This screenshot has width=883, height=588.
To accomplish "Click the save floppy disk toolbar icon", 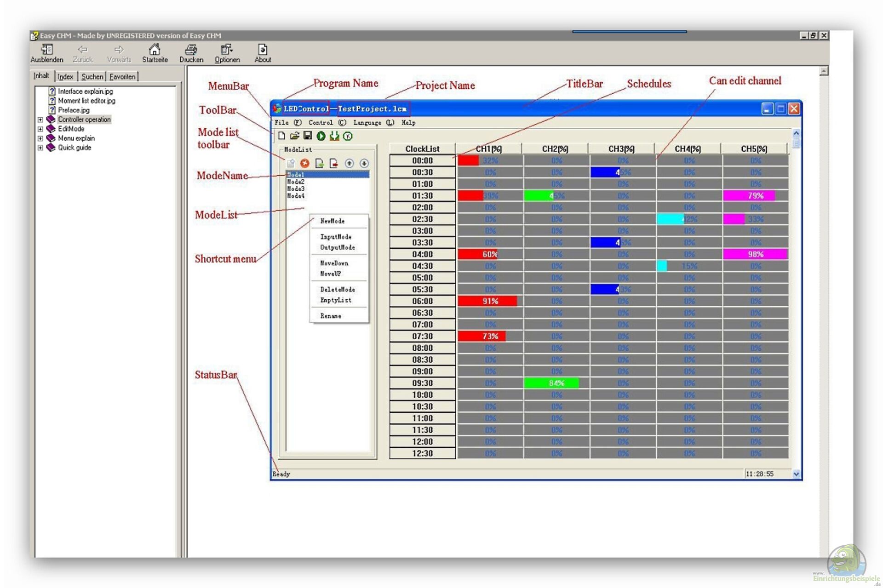I will click(x=308, y=136).
